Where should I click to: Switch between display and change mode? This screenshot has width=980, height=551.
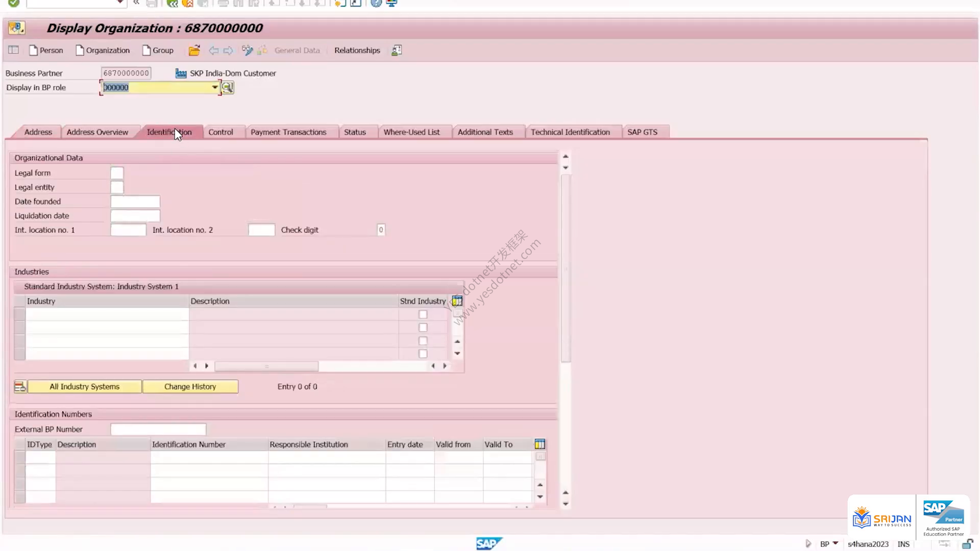point(248,50)
